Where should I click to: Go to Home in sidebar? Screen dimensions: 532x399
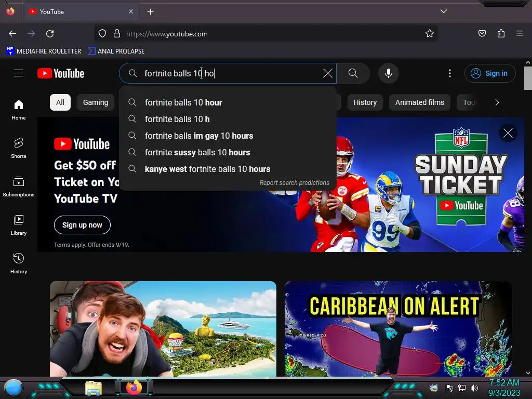click(19, 110)
